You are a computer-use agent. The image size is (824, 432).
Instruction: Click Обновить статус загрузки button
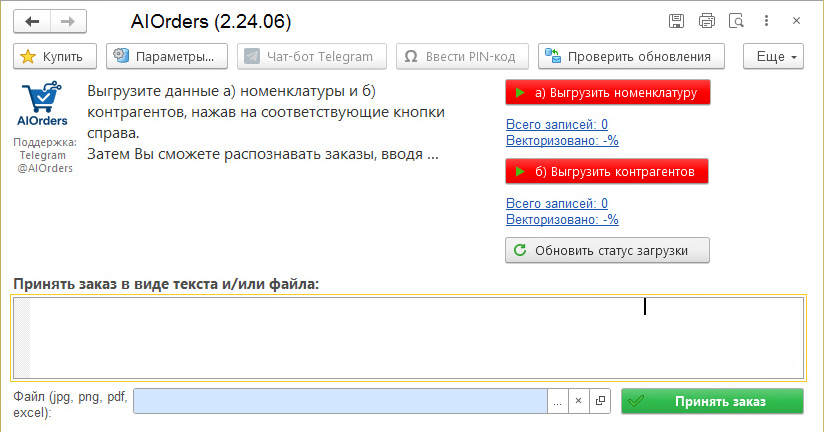click(x=607, y=250)
